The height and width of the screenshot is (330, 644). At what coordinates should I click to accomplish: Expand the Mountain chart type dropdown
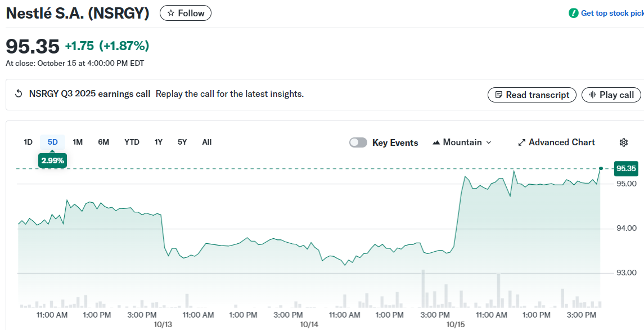[x=488, y=142]
